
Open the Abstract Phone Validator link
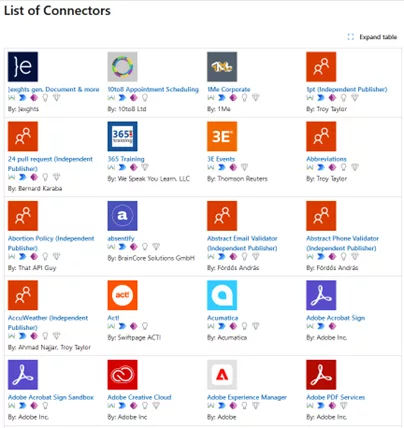point(342,243)
